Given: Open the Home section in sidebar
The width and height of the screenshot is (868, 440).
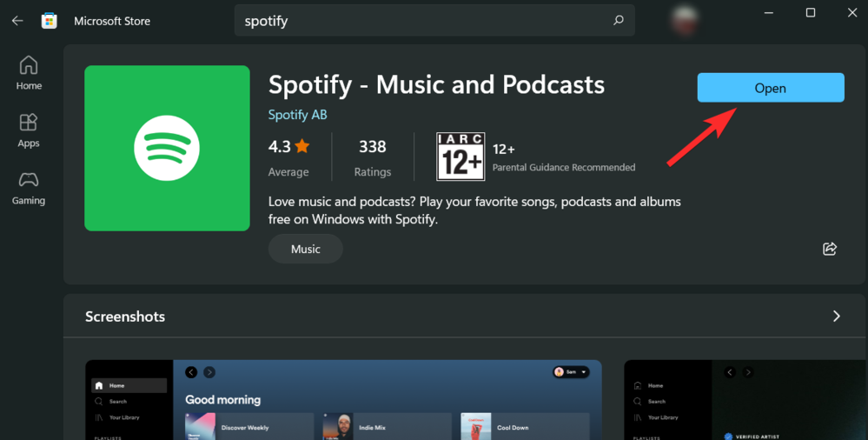Looking at the screenshot, I should point(29,73).
